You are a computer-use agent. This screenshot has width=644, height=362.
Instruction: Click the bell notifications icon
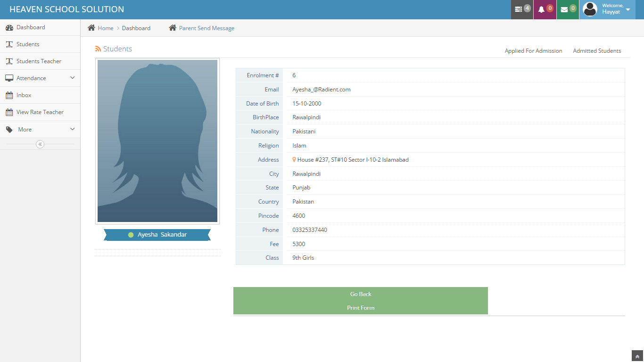tap(542, 9)
